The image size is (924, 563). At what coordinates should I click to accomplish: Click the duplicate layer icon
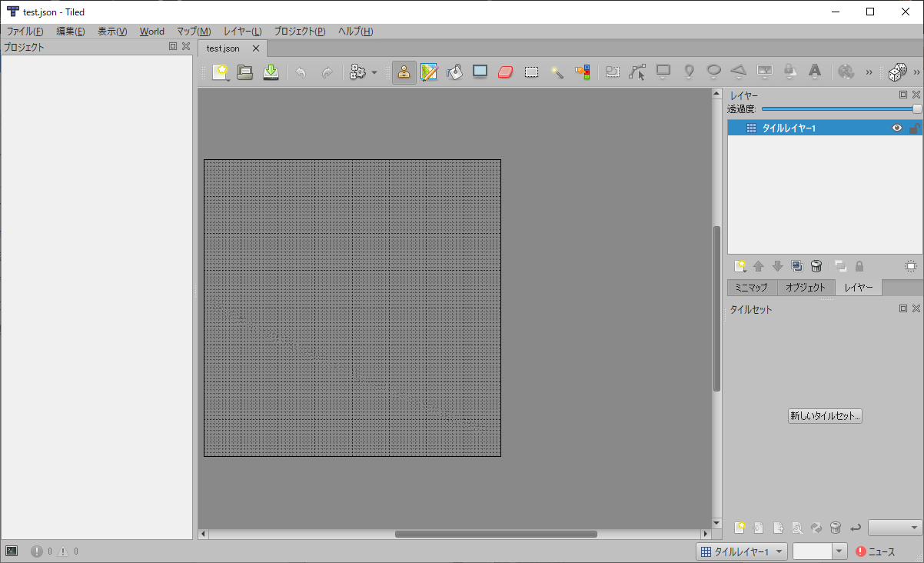tap(797, 266)
